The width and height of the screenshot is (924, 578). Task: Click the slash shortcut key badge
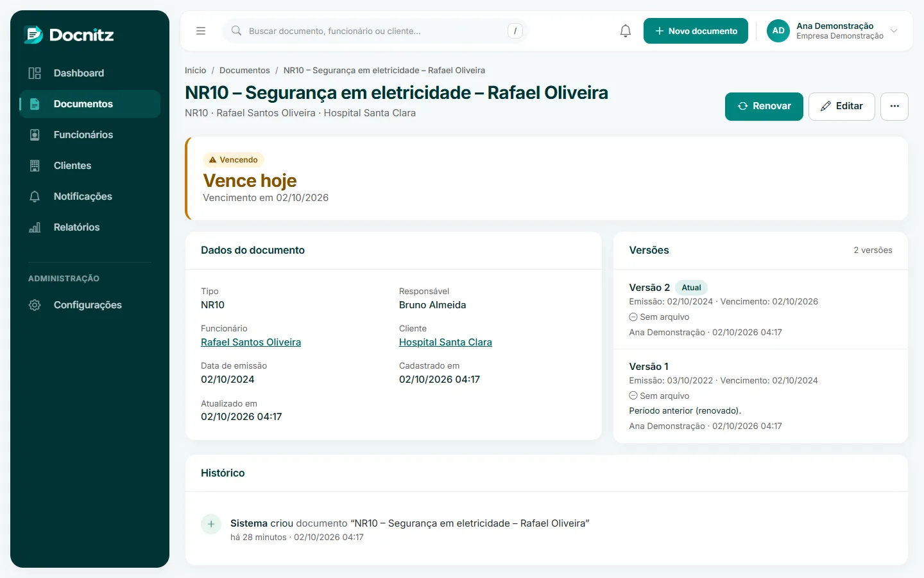[x=515, y=31]
